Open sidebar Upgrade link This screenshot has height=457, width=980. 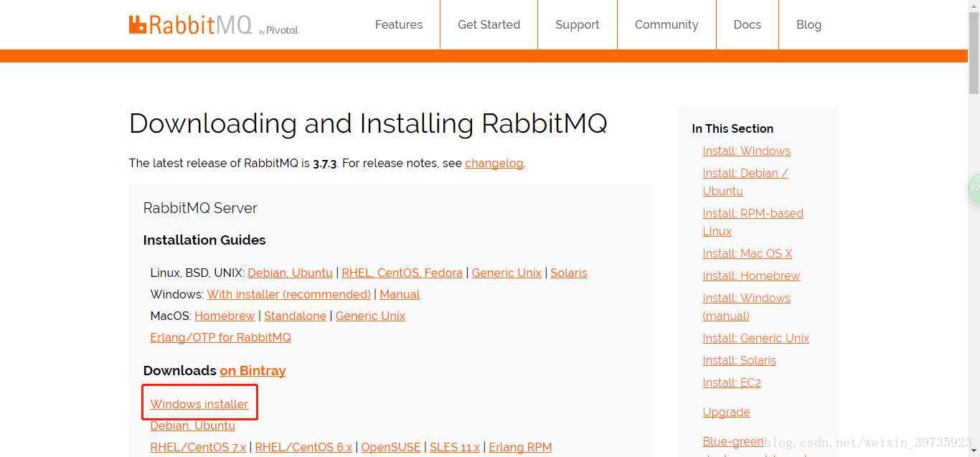pos(726,412)
